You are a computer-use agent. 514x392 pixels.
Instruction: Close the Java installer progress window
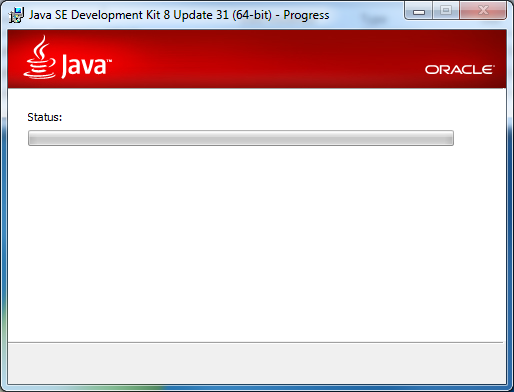click(x=483, y=11)
